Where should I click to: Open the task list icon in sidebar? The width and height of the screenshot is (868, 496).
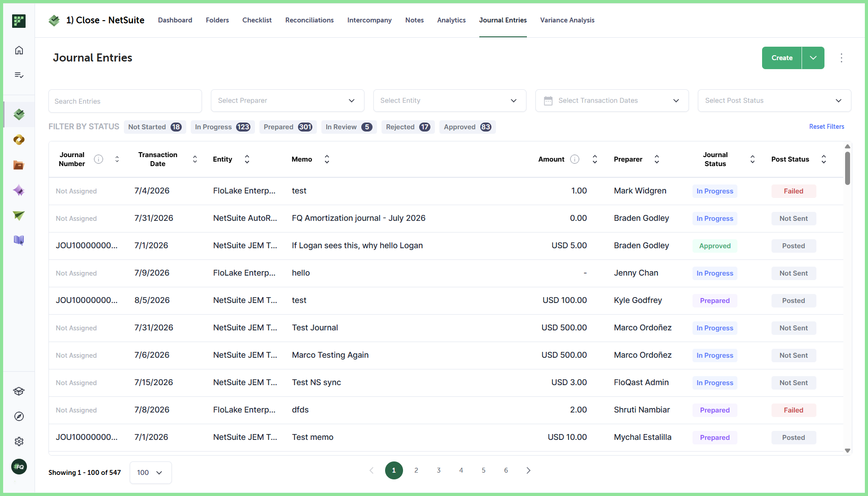tap(19, 75)
